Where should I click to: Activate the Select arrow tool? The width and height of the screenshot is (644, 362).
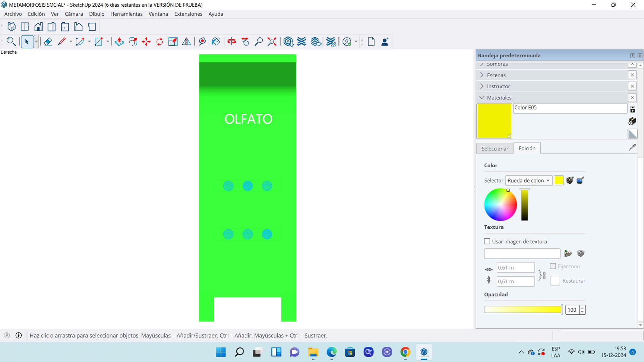tap(27, 42)
